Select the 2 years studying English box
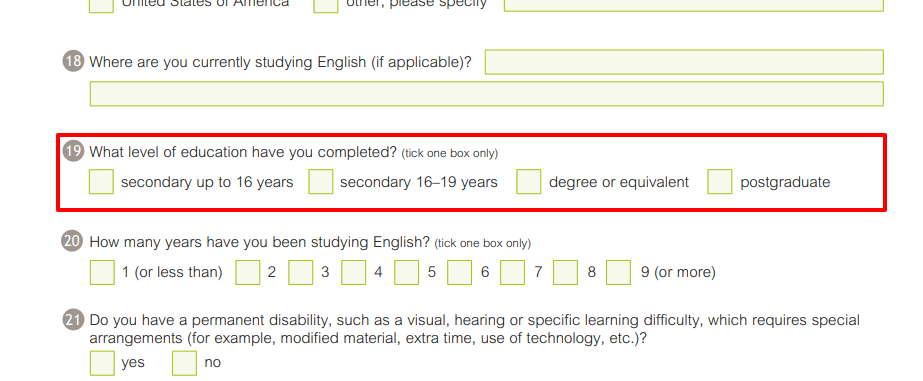 point(248,272)
